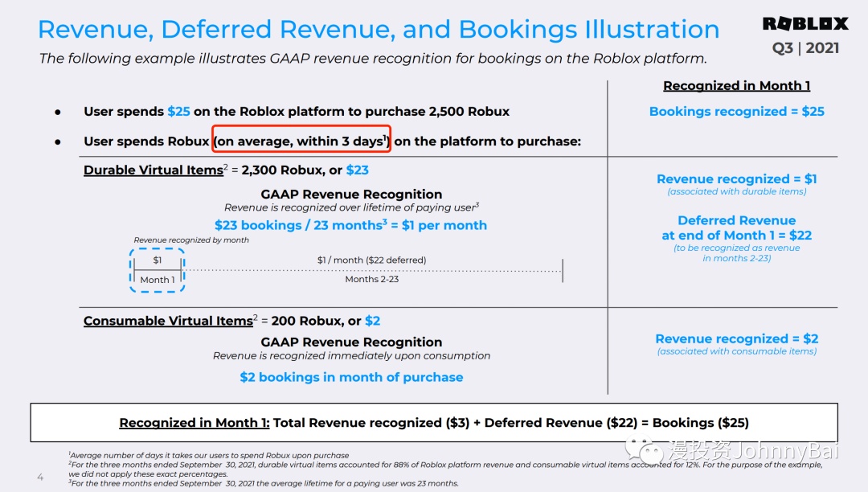
Task: Click the "Revenue recognized = $1" text
Action: tap(736, 179)
